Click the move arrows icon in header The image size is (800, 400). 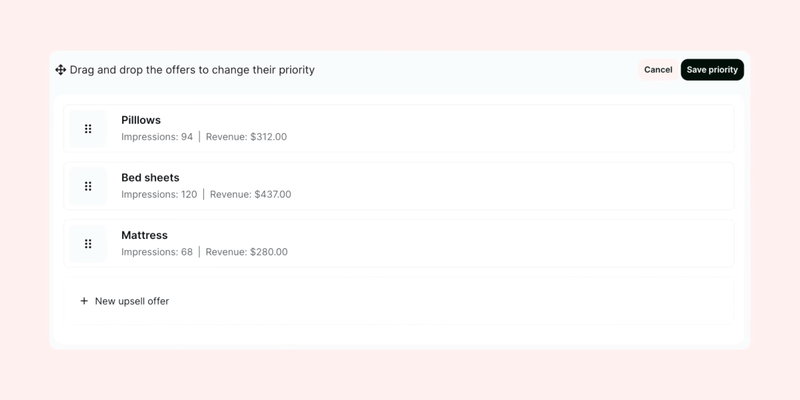[60, 70]
